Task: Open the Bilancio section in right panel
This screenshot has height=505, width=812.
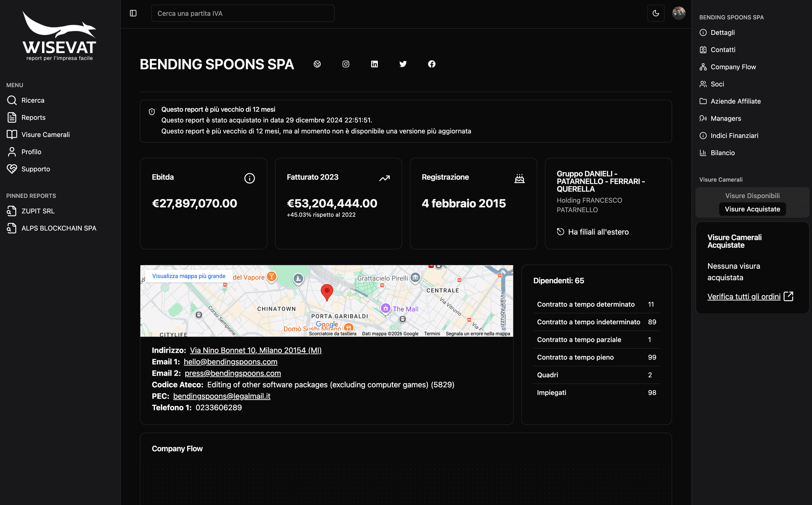Action: (722, 153)
